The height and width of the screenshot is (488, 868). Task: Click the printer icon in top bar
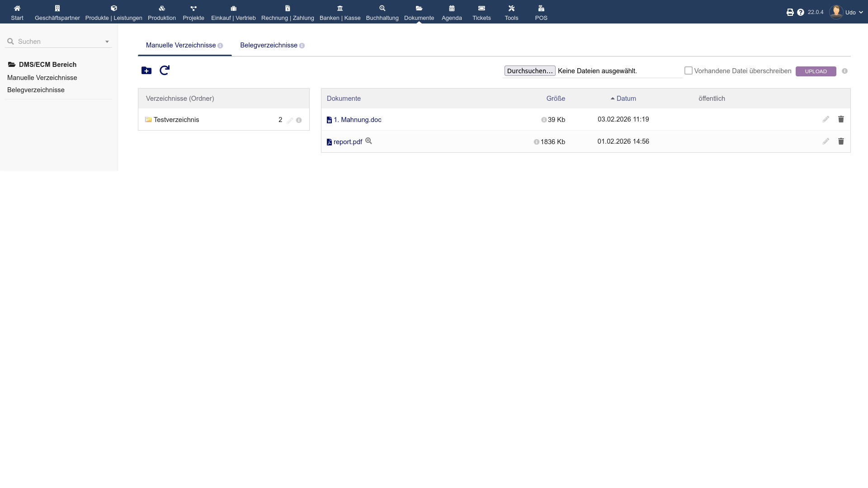790,12
